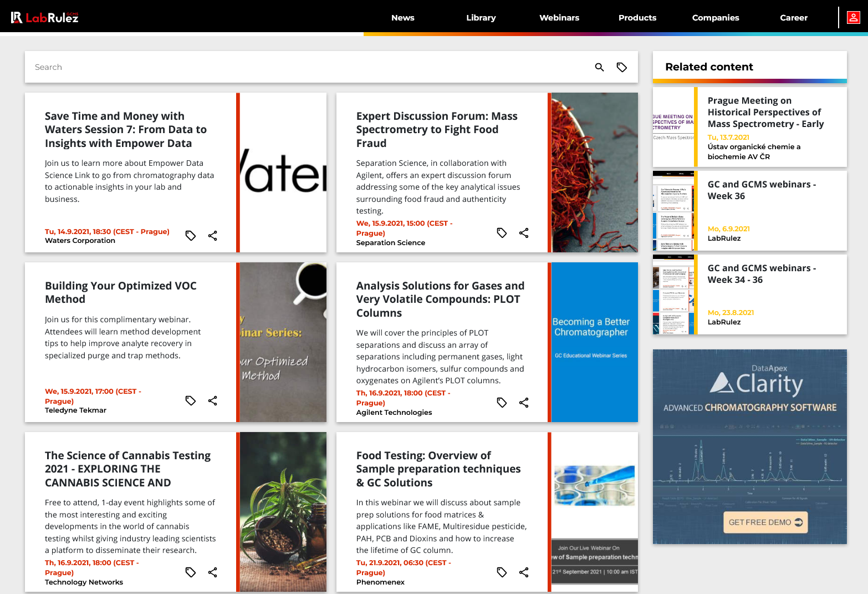
Task: Click the VOC Method coffee thumbnail
Action: coord(283,342)
